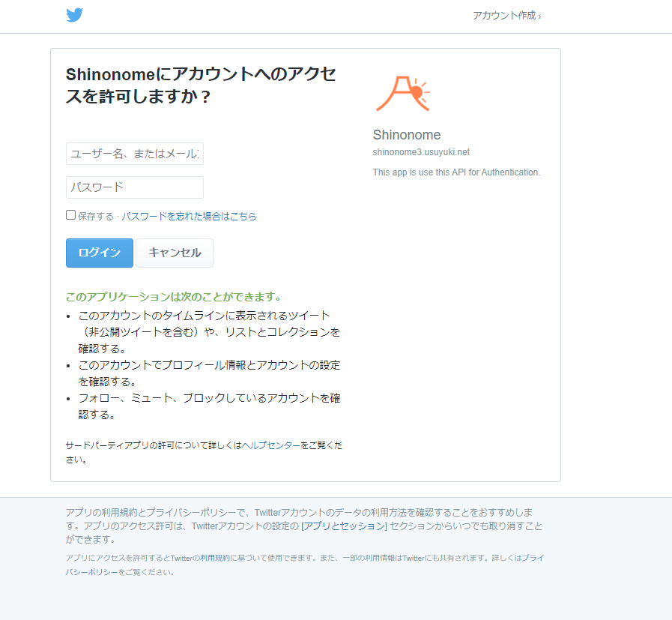This screenshot has height=620, width=672.
Task: Click the タイムラインに表示されるツイート permission bullet
Action: click(x=209, y=332)
